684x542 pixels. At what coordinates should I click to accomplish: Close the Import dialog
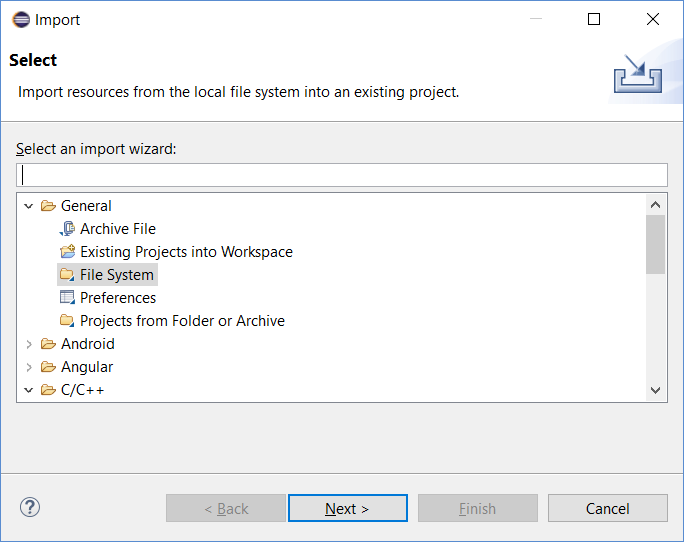click(653, 19)
